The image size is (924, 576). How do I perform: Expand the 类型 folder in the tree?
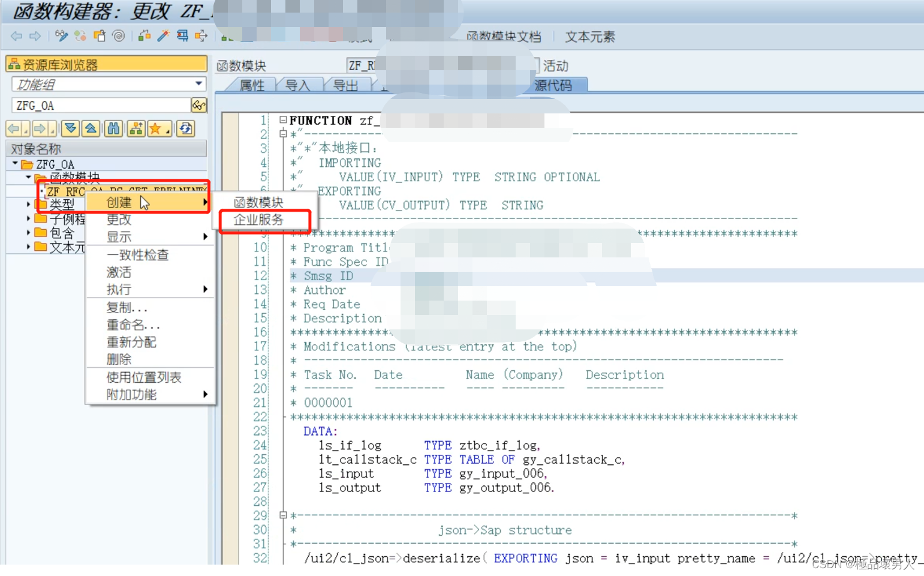point(28,204)
